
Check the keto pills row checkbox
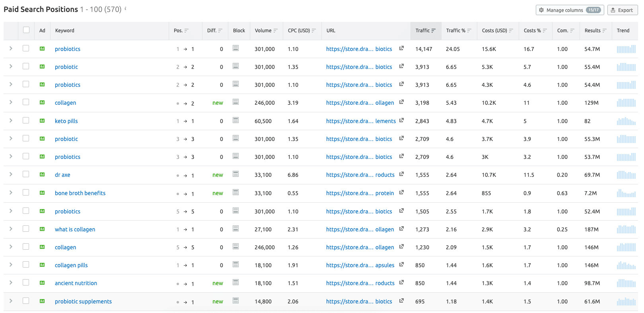[x=26, y=120]
